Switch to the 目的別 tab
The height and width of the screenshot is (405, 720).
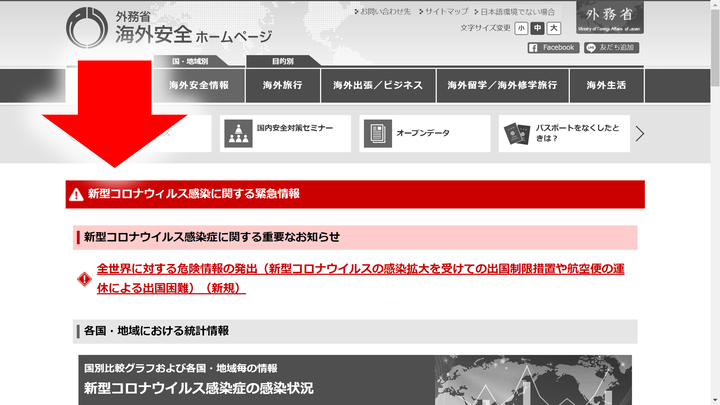tap(283, 61)
